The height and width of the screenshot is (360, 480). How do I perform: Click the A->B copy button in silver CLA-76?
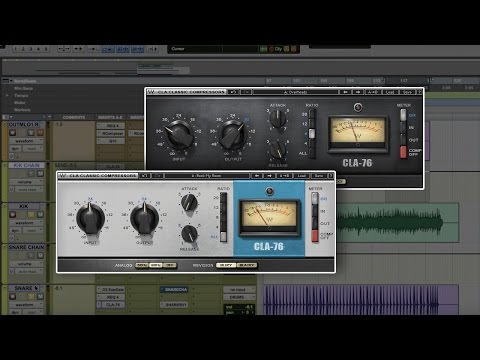(x=284, y=176)
